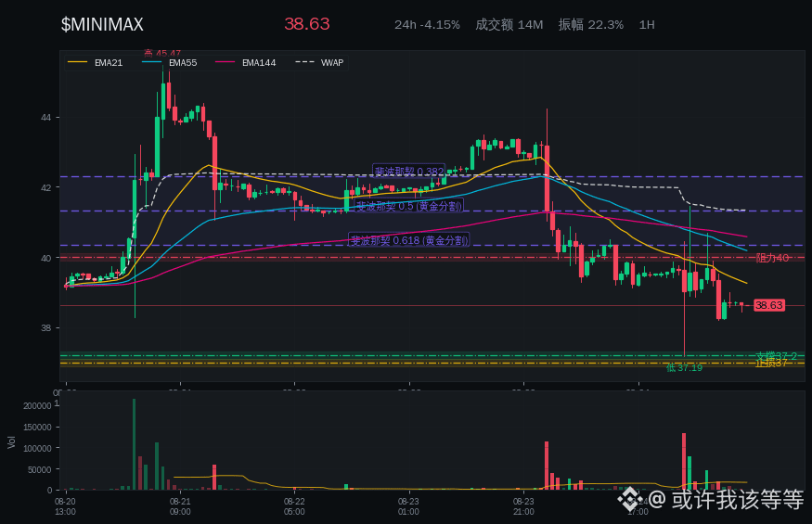The width and height of the screenshot is (812, 524).
Task: Click the 40 price axis tick
Action: point(46,258)
